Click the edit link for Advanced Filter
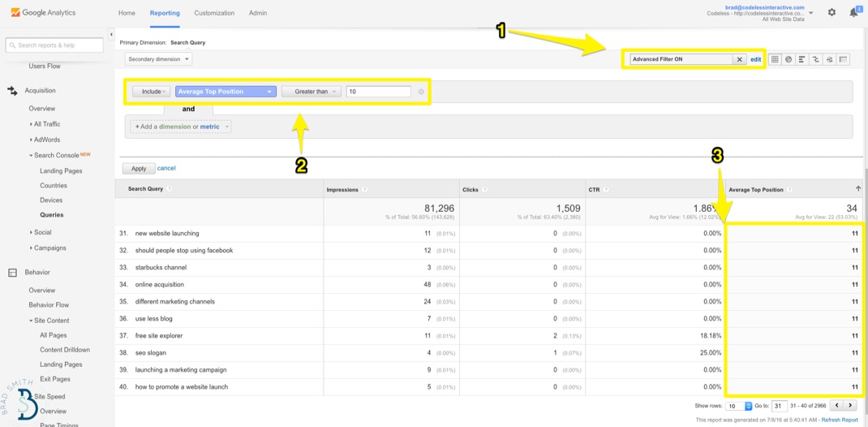Viewport: 868px width, 427px height. (755, 59)
